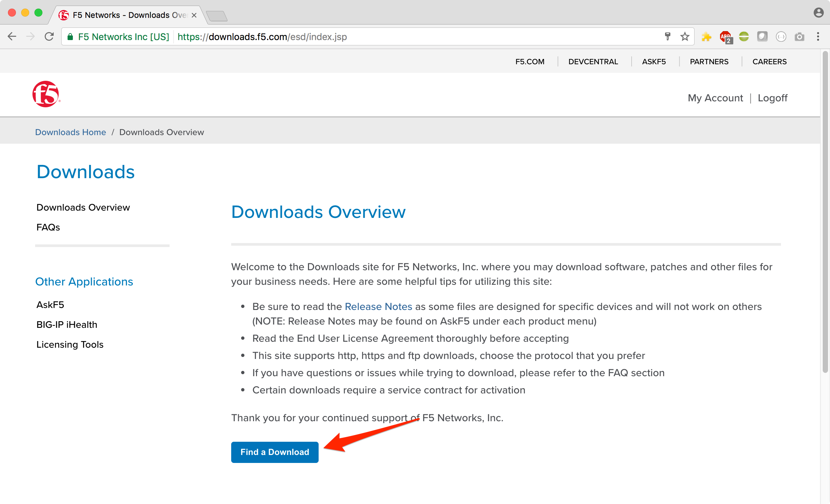Click the address bar URL field
The width and height of the screenshot is (830, 504).
418,36
